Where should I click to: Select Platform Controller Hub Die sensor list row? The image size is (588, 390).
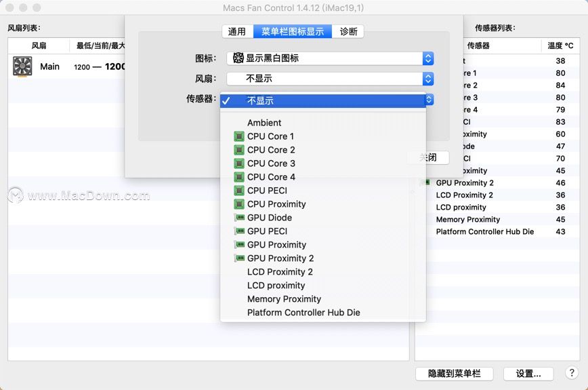click(497, 231)
